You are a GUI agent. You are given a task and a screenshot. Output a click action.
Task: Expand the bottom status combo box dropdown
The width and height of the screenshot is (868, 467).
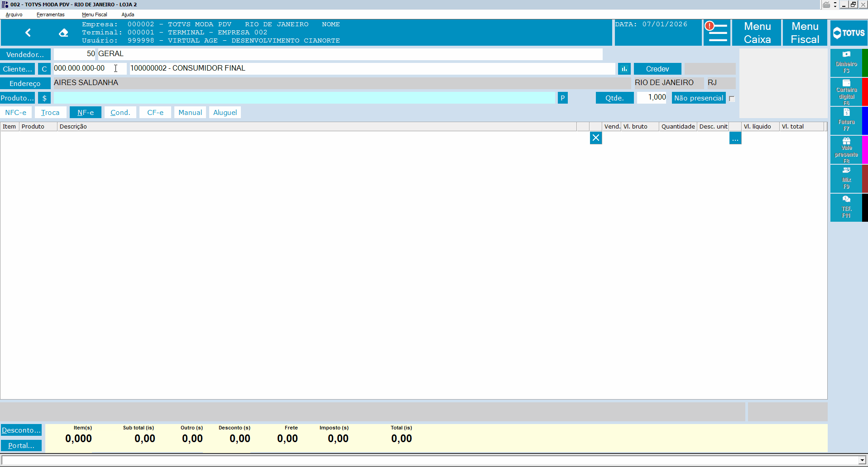point(862,461)
